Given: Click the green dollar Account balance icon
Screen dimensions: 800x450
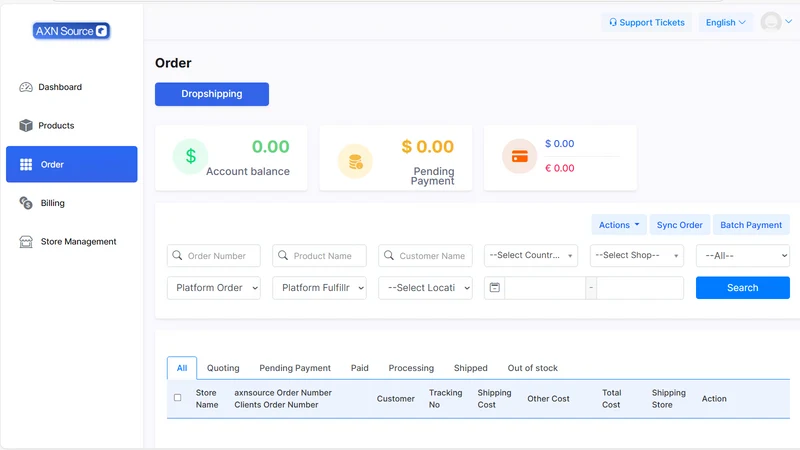Looking at the screenshot, I should tap(190, 156).
